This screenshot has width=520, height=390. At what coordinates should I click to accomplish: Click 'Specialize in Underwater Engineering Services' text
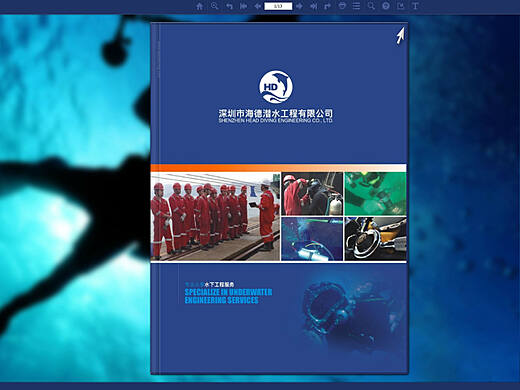point(228,296)
